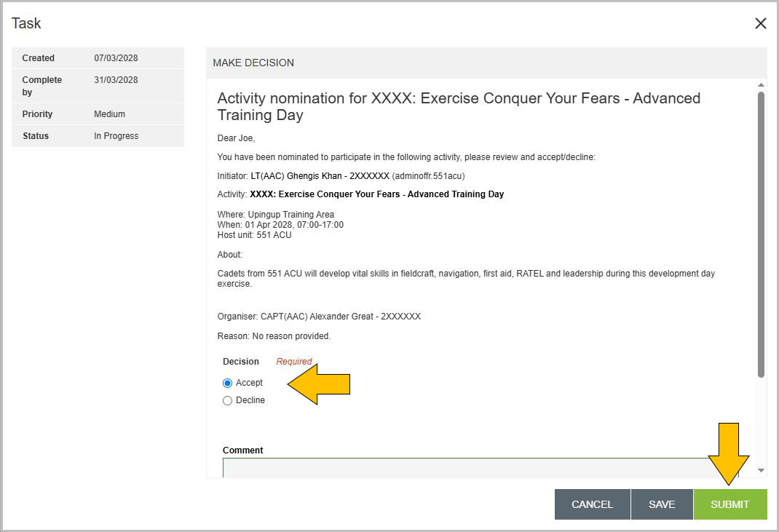Select the Decline radio button
Screen dimensions: 779x532
coord(228,400)
